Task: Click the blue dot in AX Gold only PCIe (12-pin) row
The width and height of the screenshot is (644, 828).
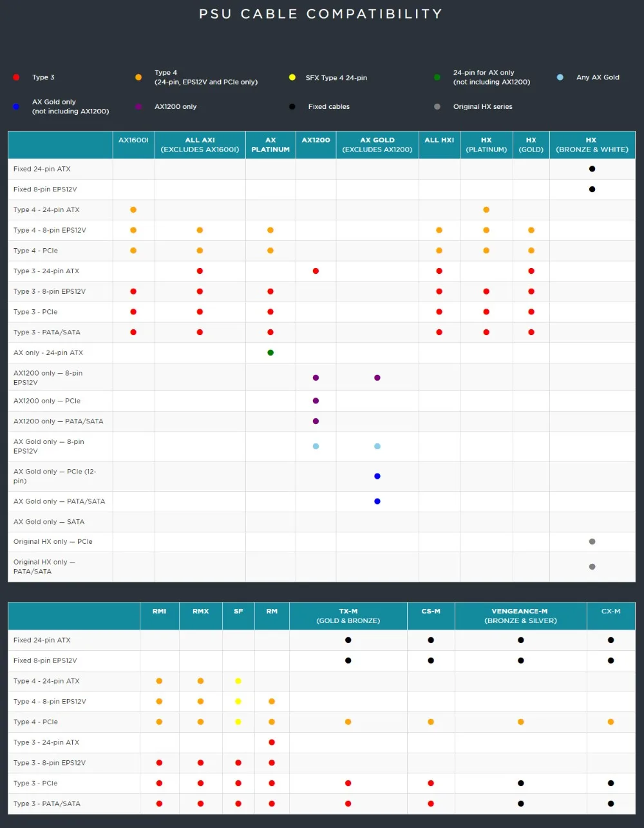Action: pos(377,476)
